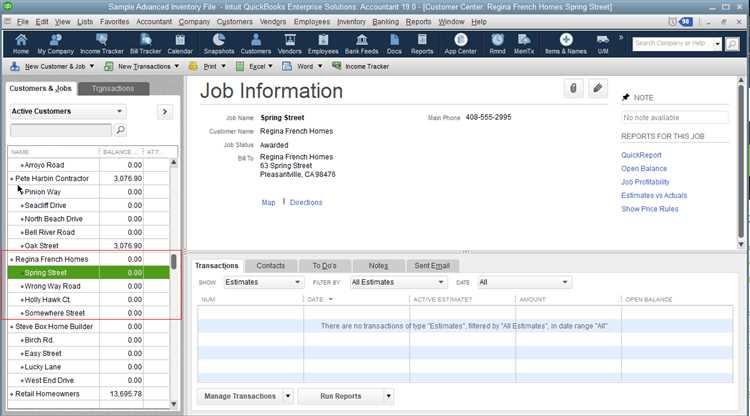
Task: Open the Items & Names icon
Action: 566,44
